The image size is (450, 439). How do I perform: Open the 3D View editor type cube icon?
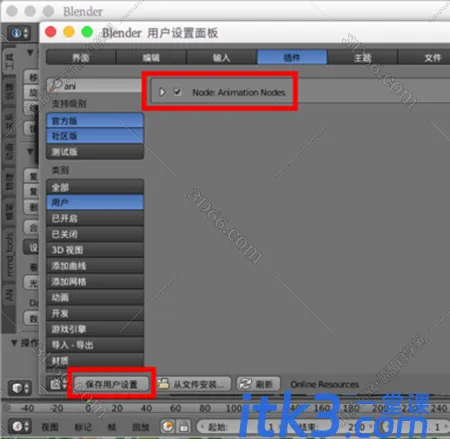point(20,388)
